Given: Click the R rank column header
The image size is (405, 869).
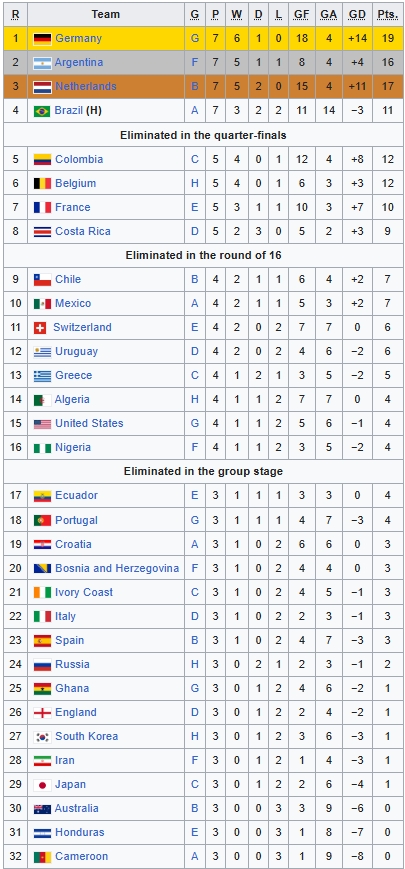Looking at the screenshot, I should [16, 14].
